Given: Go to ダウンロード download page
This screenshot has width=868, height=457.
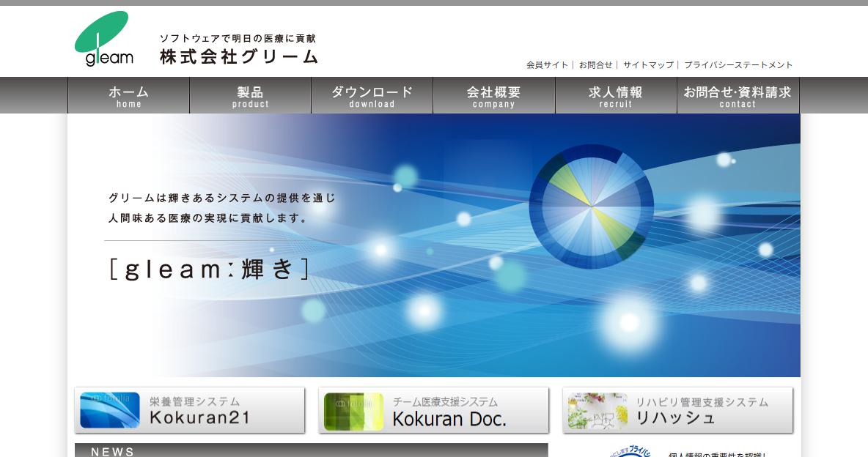Looking at the screenshot, I should [x=372, y=96].
